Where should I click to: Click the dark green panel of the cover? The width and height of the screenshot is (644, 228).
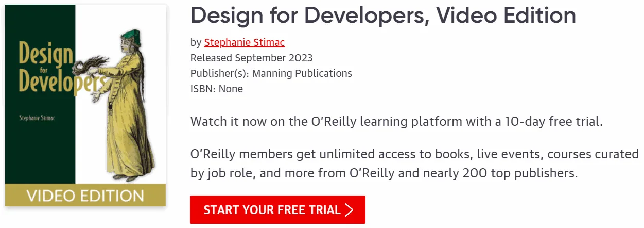[41, 150]
